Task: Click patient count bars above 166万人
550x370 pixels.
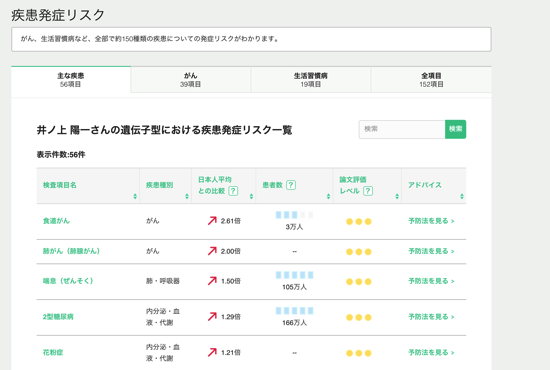Action: point(294,311)
